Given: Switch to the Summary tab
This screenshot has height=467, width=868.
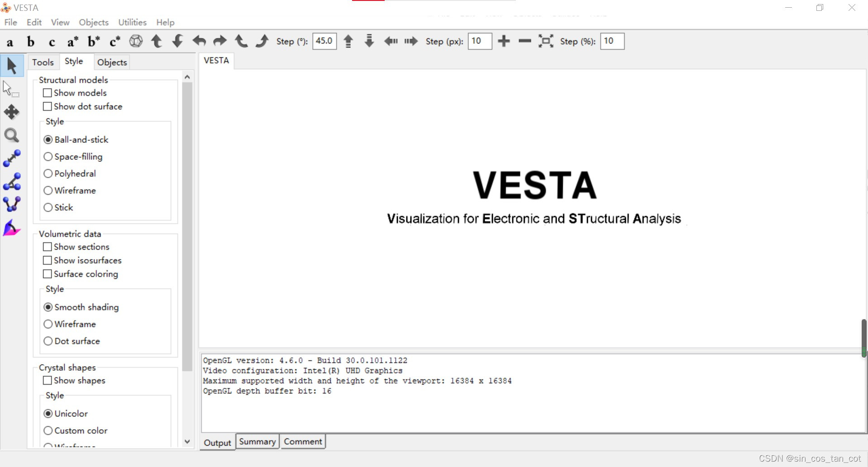Looking at the screenshot, I should click(x=258, y=442).
